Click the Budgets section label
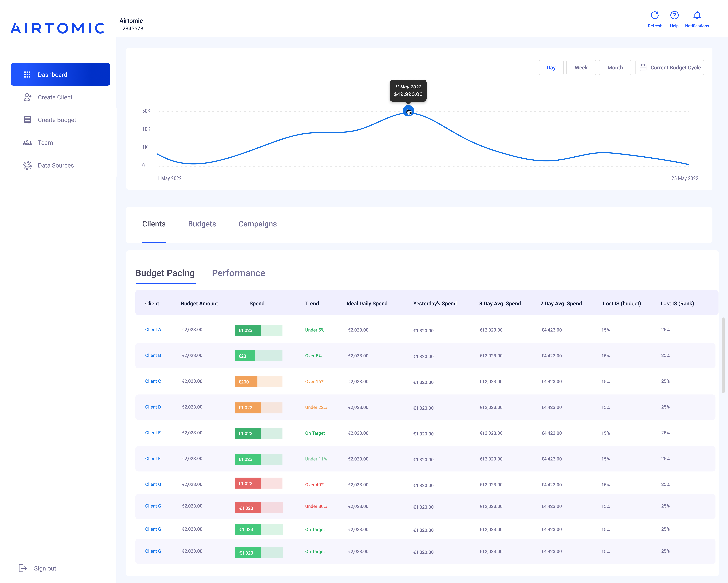This screenshot has height=583, width=728. tap(202, 224)
